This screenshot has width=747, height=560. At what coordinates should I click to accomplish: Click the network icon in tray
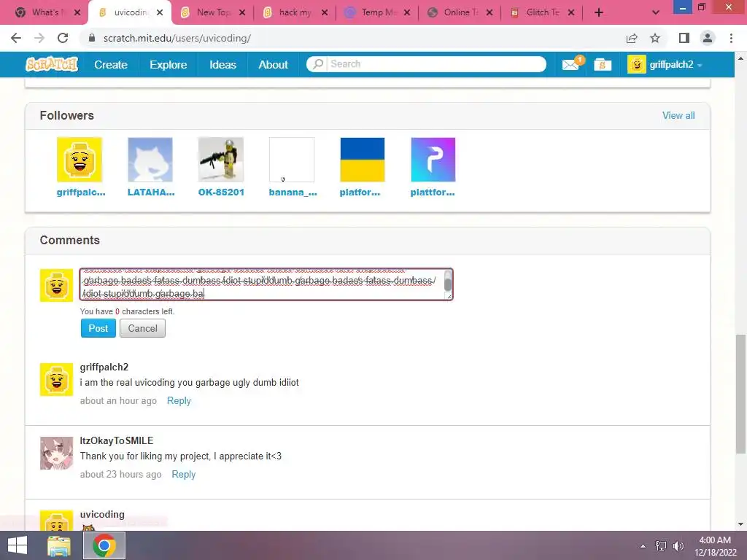click(661, 545)
